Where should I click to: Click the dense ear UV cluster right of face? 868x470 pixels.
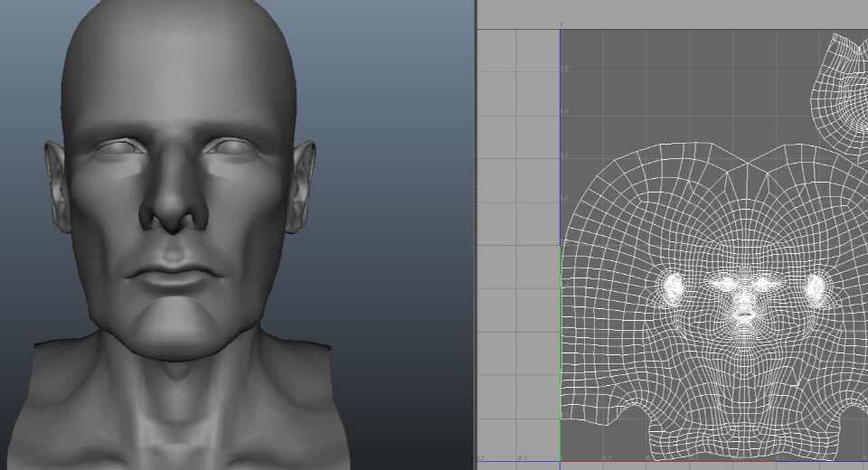coord(816,287)
